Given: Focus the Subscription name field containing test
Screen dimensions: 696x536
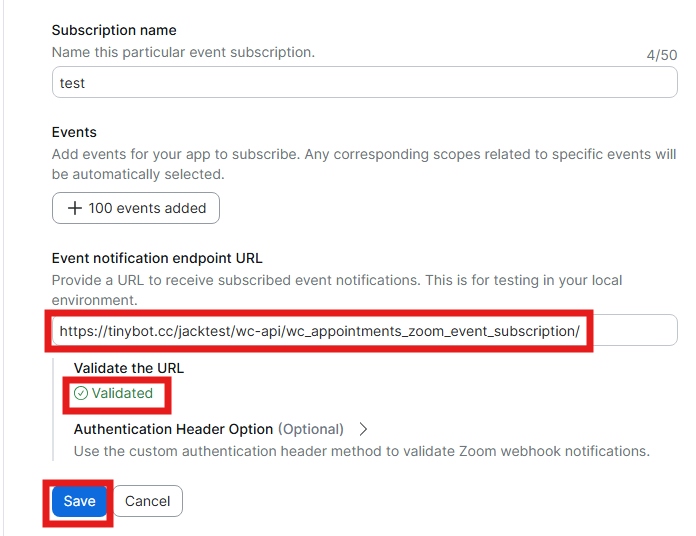Looking at the screenshot, I should 364,83.
